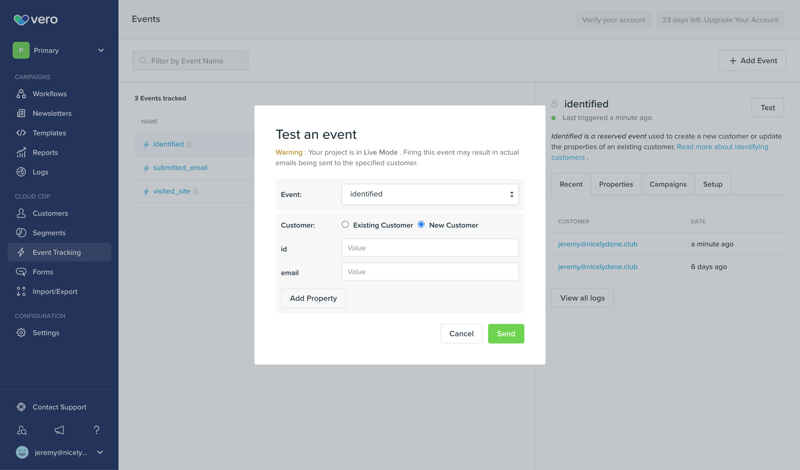Screen dimensions: 800x470
Task: Switch to the Properties tab
Action: click(x=616, y=184)
